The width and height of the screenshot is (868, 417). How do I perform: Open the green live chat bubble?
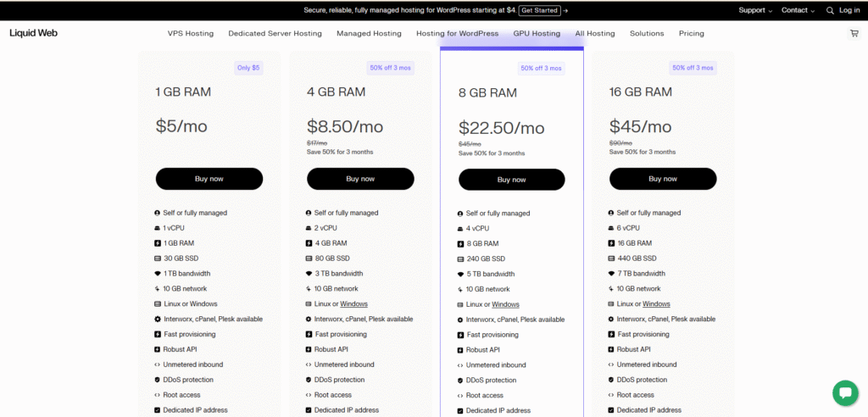point(845,392)
